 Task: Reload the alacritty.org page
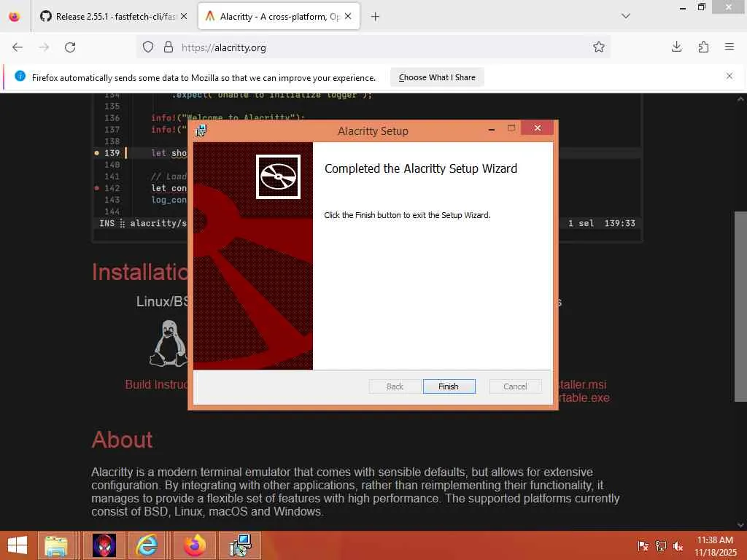point(70,47)
